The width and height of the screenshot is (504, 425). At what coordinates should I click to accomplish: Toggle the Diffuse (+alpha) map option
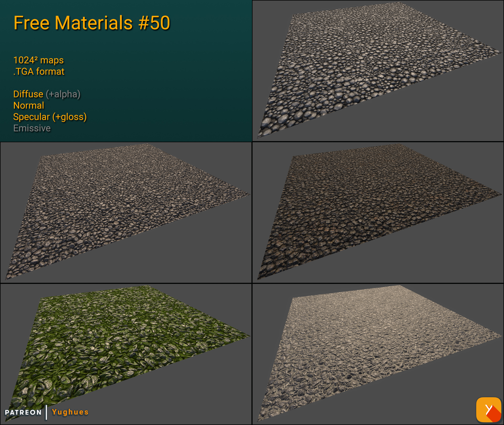(47, 94)
